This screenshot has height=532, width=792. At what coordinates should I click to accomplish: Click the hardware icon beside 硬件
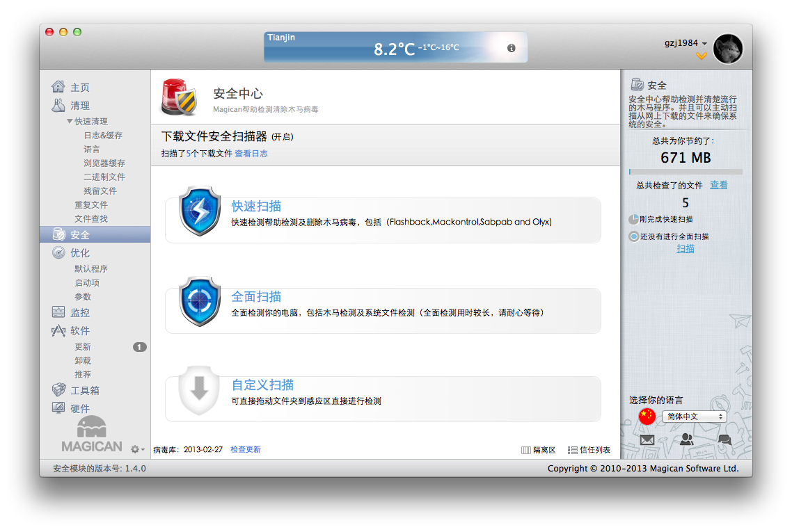[58, 408]
